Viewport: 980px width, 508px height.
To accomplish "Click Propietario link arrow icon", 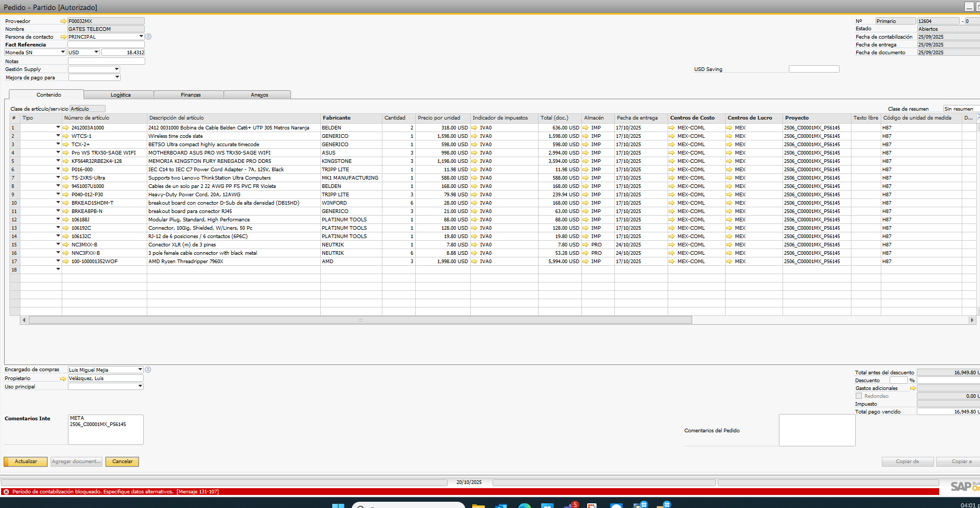I will pos(63,379).
